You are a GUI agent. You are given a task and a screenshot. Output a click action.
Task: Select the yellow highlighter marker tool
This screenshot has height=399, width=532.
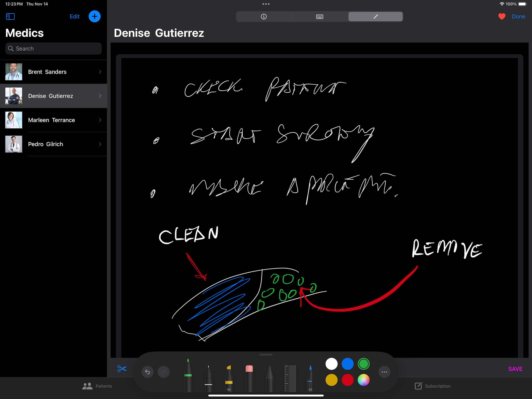click(x=229, y=378)
